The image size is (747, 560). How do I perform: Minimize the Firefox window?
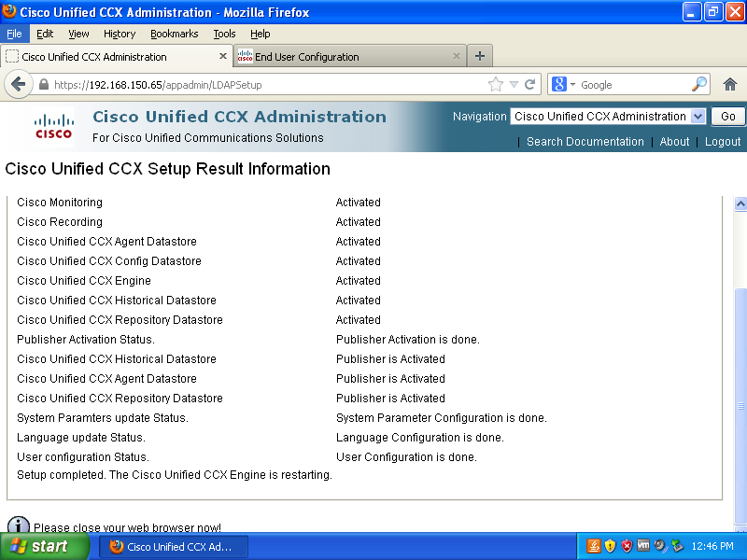click(692, 12)
